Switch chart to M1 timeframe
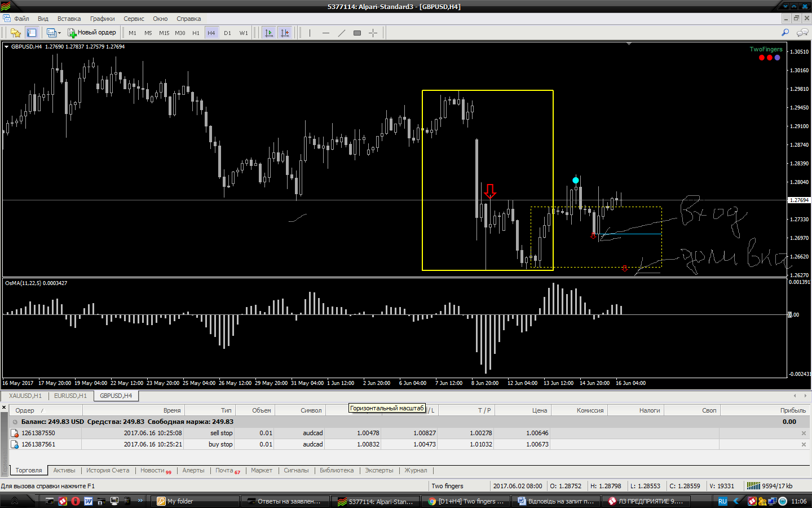This screenshot has height=508, width=812. [133, 33]
